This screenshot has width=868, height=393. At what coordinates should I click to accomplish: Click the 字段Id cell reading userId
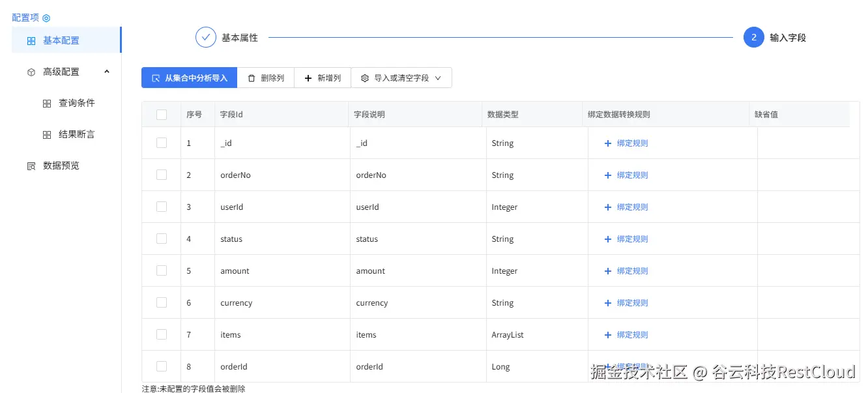tap(282, 207)
